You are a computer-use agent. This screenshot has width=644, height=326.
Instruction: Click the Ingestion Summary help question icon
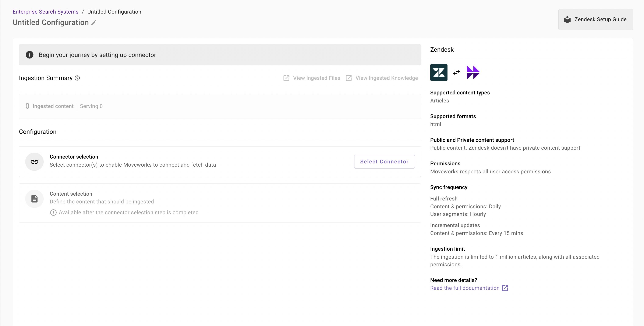[x=78, y=78]
